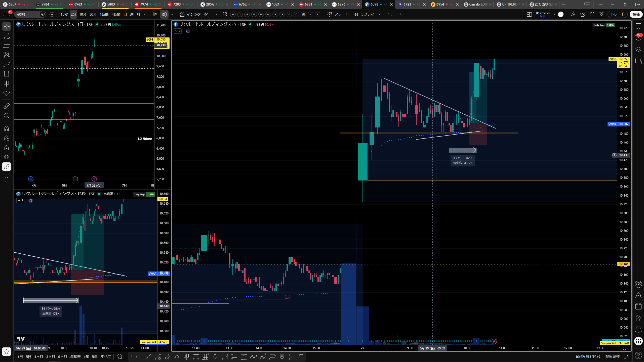Click the orange horizontal support zone line
This screenshot has height=362, width=644.
[429, 133]
